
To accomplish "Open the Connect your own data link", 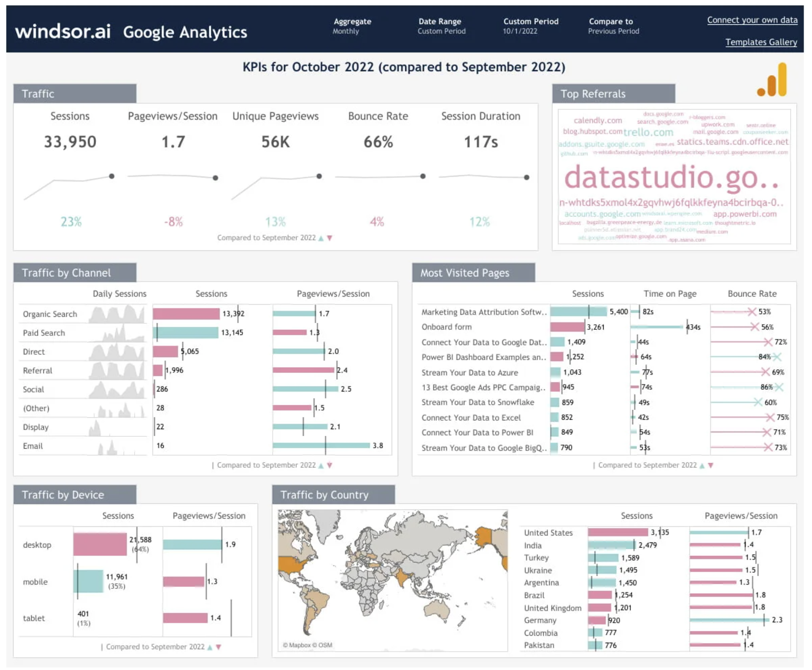I will pyautogui.click(x=752, y=20).
